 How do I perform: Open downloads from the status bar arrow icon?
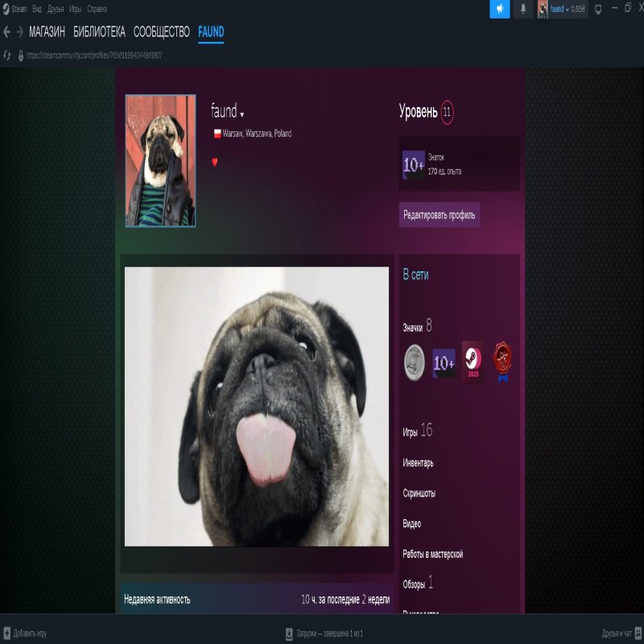(290, 633)
